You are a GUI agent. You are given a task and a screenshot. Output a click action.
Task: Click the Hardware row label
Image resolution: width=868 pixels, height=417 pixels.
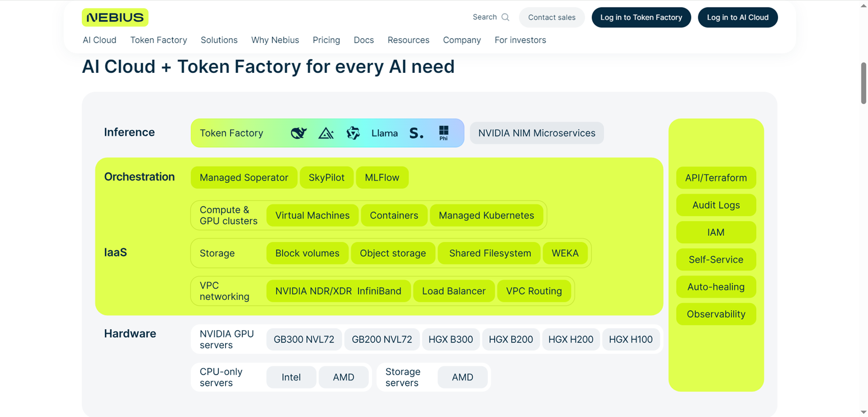(130, 334)
